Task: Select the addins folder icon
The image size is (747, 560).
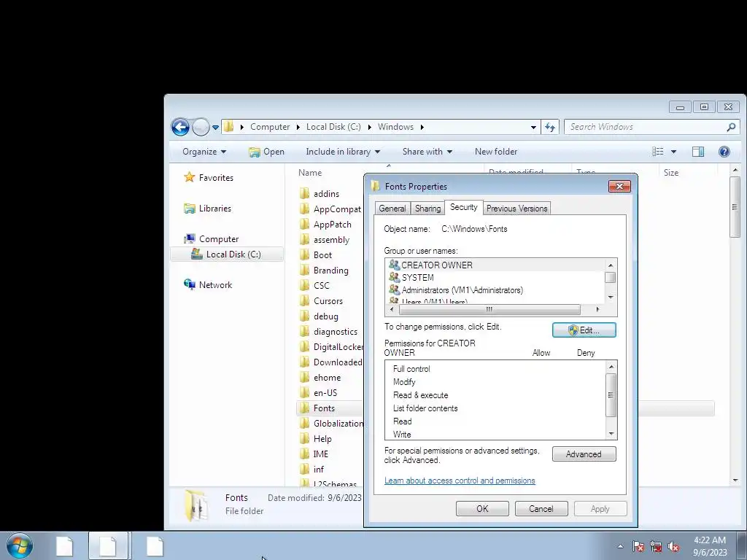Action: point(305,193)
